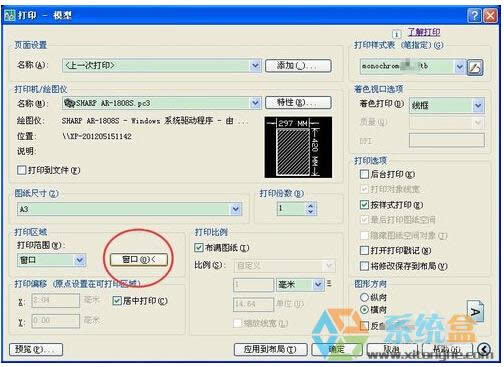Click the 添加 button
The height and width of the screenshot is (367, 504).
[x=298, y=66]
